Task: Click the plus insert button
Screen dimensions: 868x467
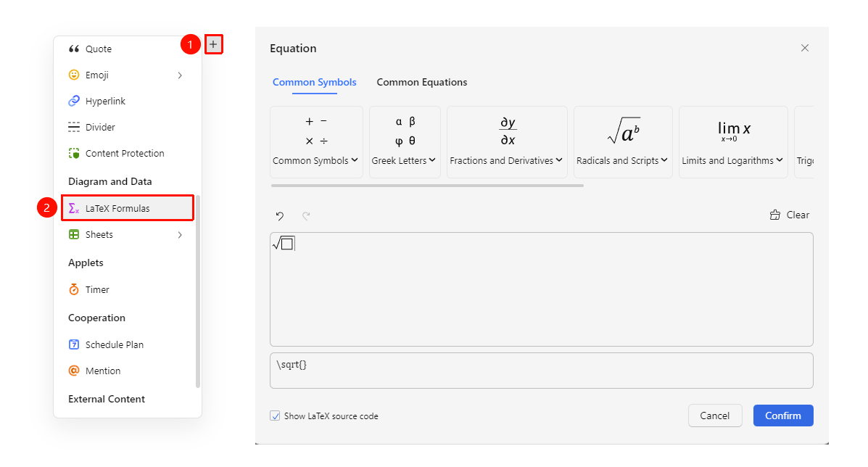Action: pos(213,44)
